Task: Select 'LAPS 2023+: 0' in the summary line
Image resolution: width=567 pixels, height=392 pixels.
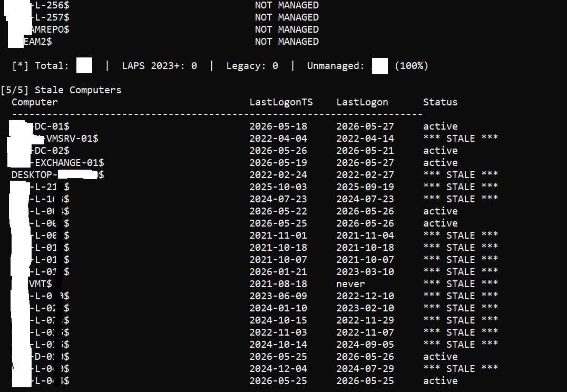Action: [160, 66]
